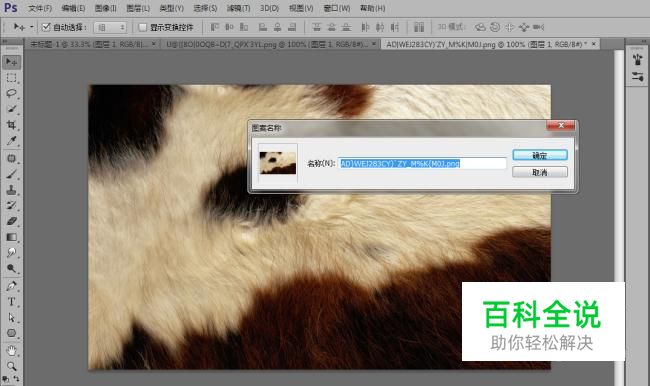Click the 3D rotate mode icon
Viewport: 650px width, 386px height.
[x=480, y=27]
